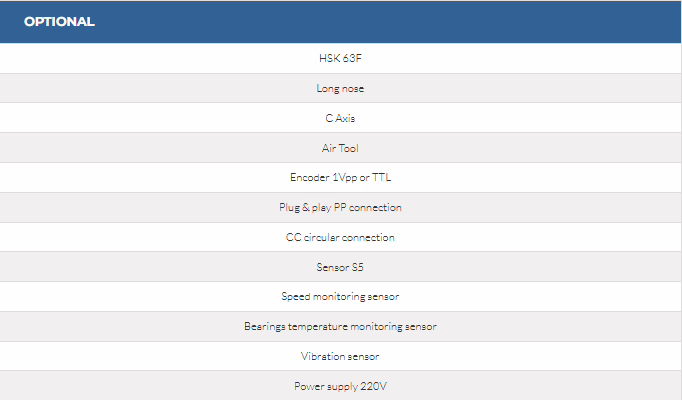Select the Speed monitoring sensor row
Screen dimensions: 682x400
pos(340,297)
